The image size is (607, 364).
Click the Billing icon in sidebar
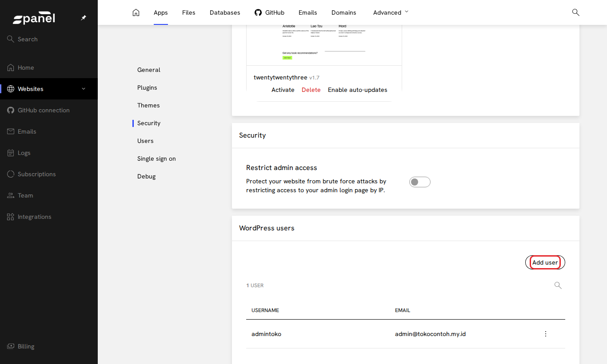(11, 346)
